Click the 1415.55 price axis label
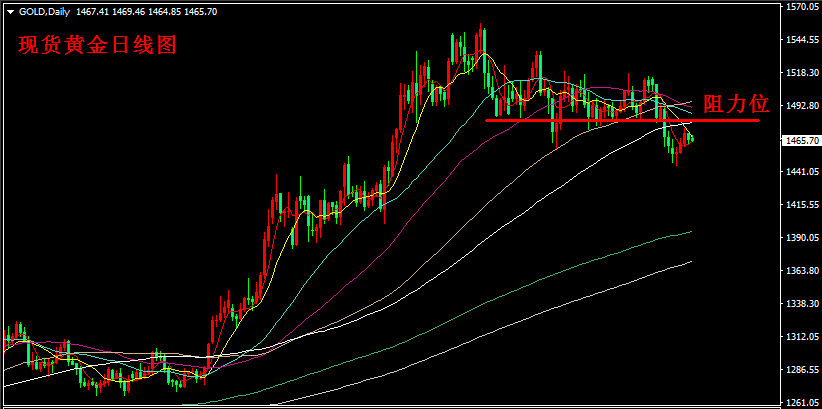Image resolution: width=822 pixels, height=409 pixels. (803, 204)
